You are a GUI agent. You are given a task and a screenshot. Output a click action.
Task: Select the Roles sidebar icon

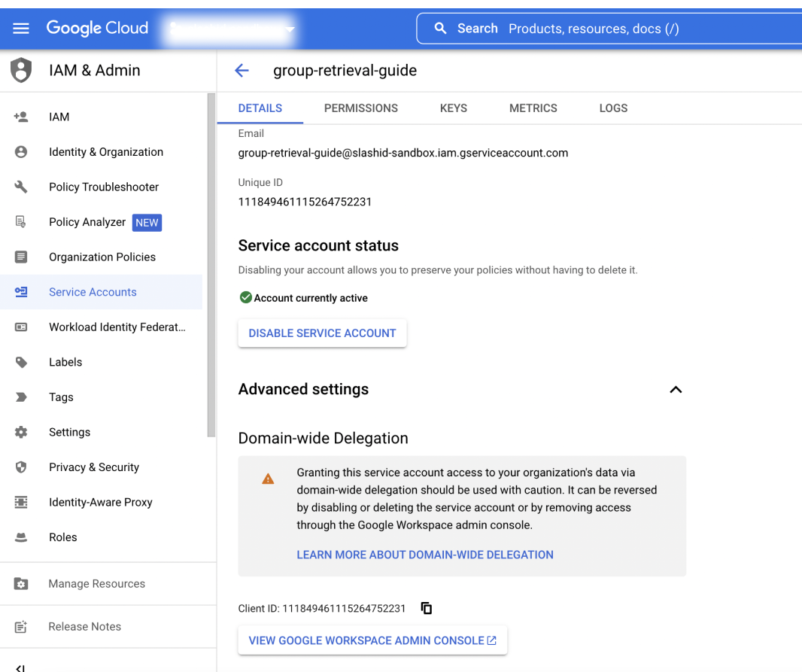21,537
